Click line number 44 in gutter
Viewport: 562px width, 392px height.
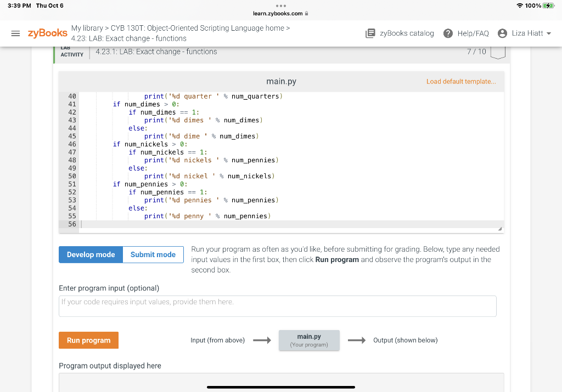pyautogui.click(x=72, y=128)
